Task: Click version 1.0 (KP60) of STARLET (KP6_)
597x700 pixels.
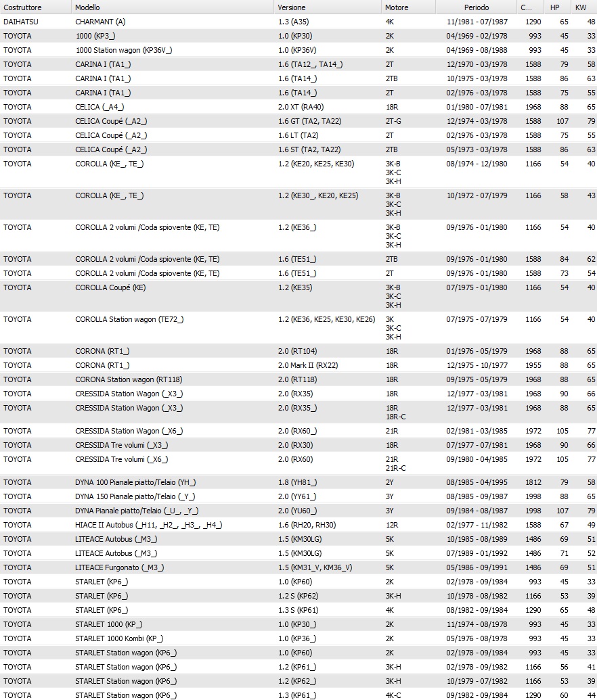Action: coord(294,582)
